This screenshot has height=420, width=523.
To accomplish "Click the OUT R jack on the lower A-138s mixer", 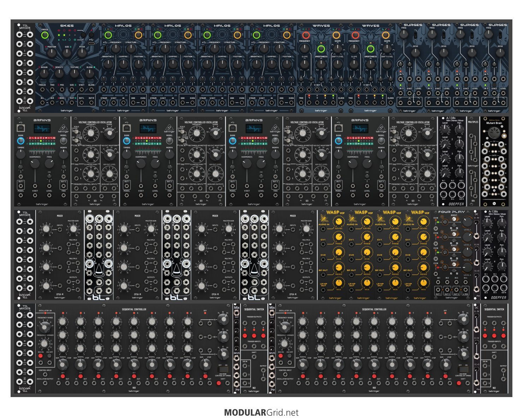I will click(x=504, y=288).
